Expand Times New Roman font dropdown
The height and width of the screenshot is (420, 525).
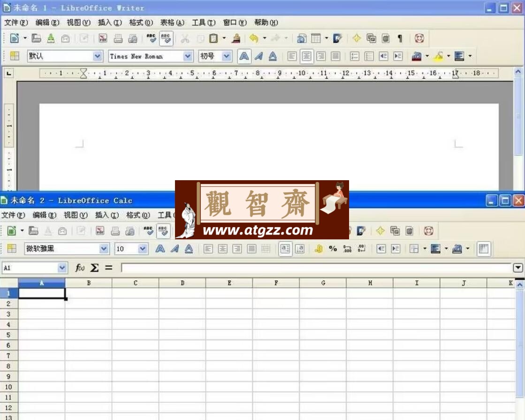[188, 56]
